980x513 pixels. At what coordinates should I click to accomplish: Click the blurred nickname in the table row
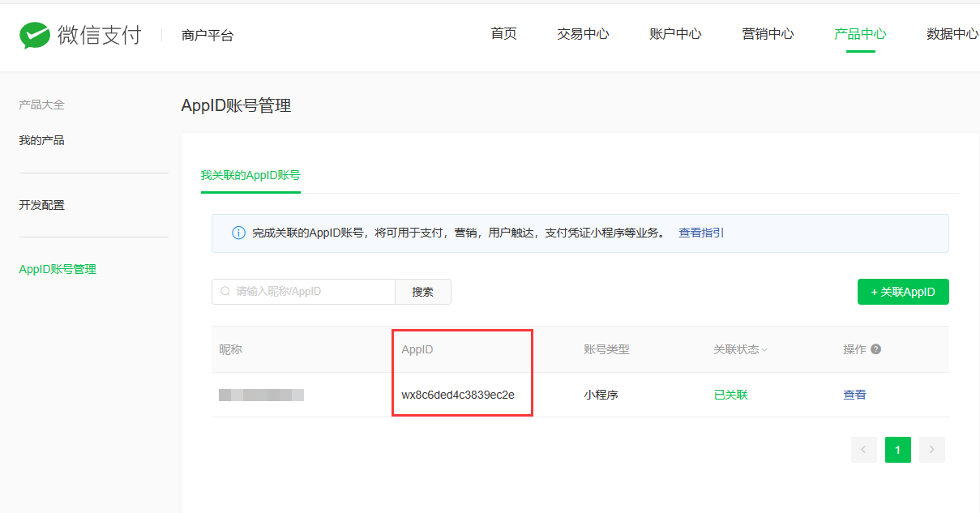(x=261, y=395)
